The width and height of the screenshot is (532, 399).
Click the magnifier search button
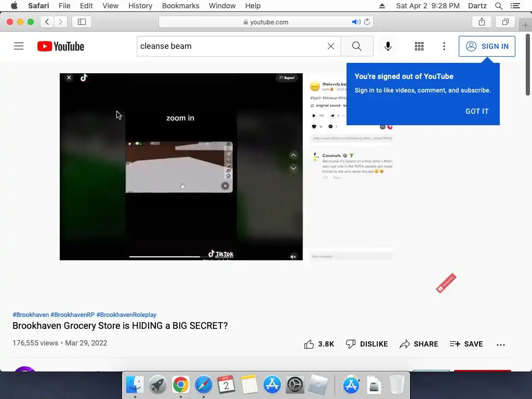(x=356, y=46)
